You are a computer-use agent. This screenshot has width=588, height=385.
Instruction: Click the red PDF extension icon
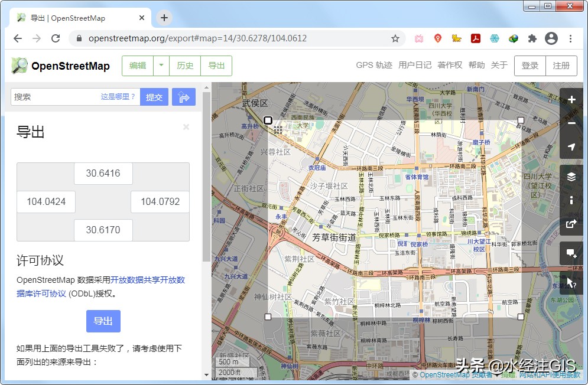476,38
